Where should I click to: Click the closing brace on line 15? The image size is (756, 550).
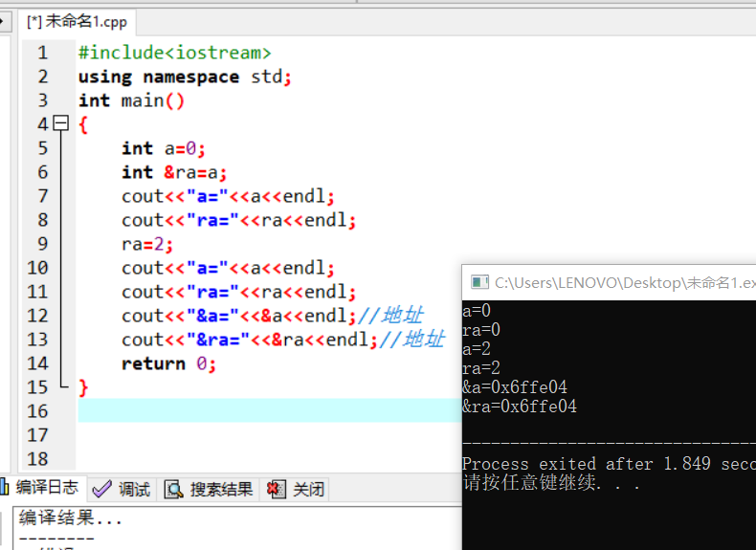83,387
